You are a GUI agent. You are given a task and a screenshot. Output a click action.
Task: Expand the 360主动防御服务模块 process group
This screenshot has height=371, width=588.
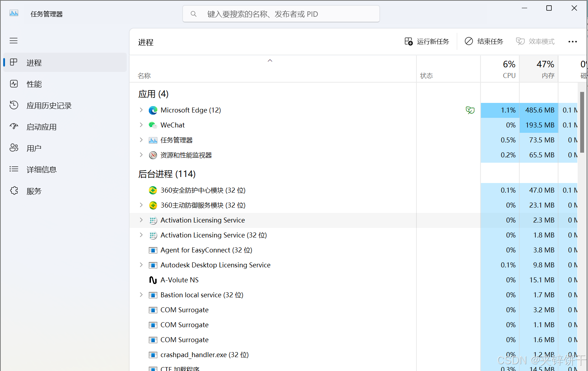point(141,205)
